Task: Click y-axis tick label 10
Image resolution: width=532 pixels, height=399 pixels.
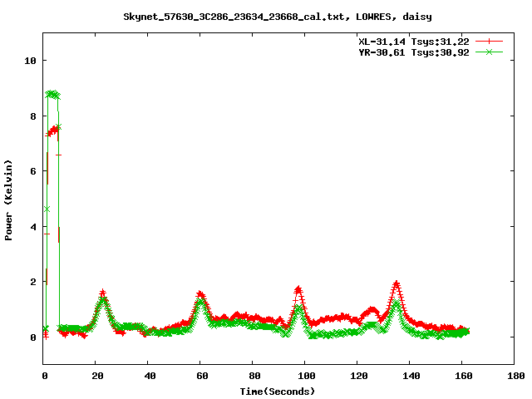Action: point(30,61)
